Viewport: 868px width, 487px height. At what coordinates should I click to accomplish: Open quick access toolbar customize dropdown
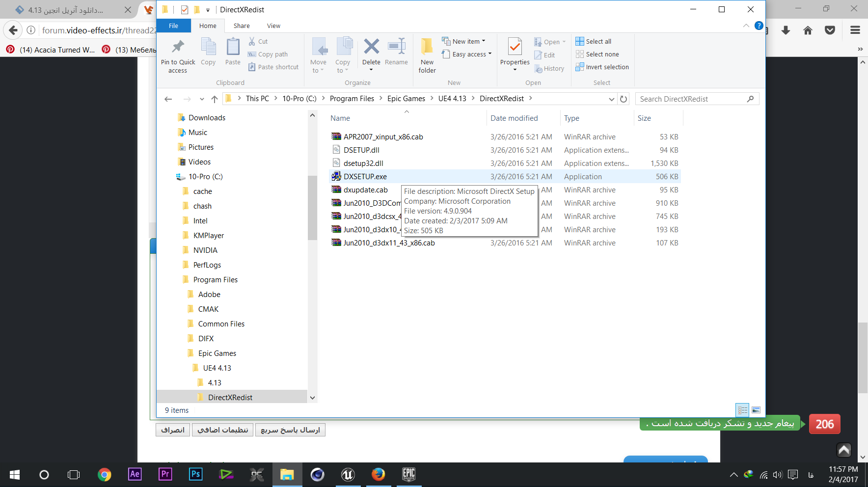click(x=208, y=10)
